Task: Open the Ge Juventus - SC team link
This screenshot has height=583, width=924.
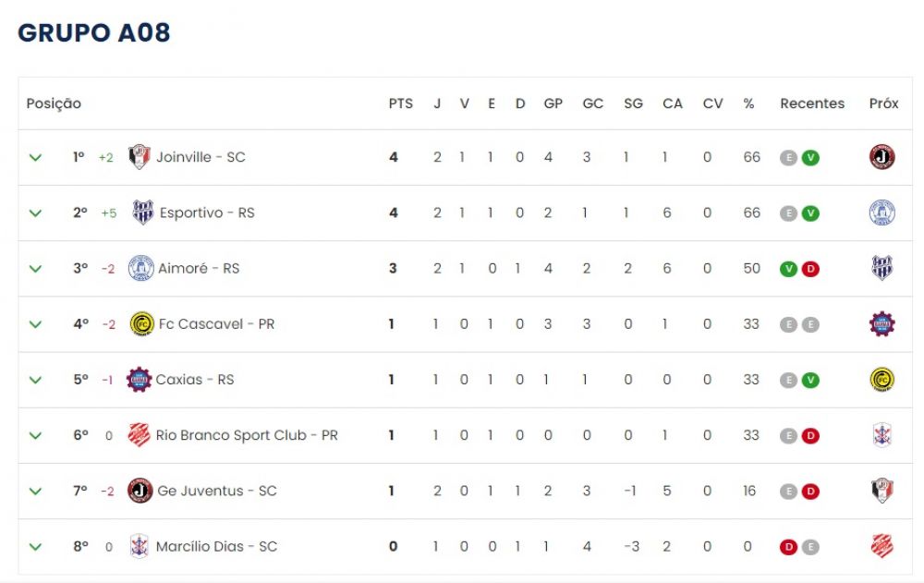Action: [x=217, y=491]
